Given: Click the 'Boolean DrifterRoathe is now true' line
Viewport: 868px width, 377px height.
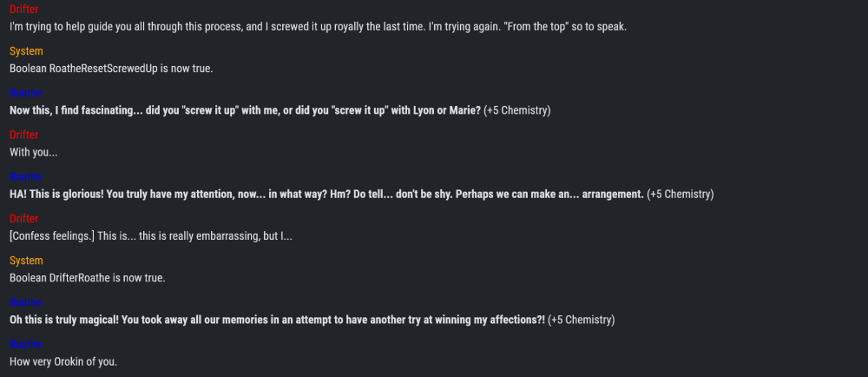Looking at the screenshot, I should (88, 279).
